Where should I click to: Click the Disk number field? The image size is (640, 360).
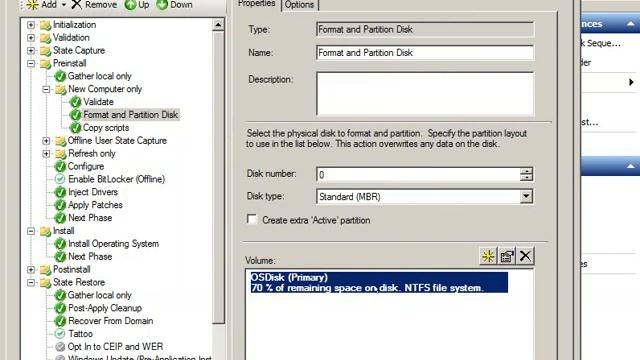tap(418, 175)
